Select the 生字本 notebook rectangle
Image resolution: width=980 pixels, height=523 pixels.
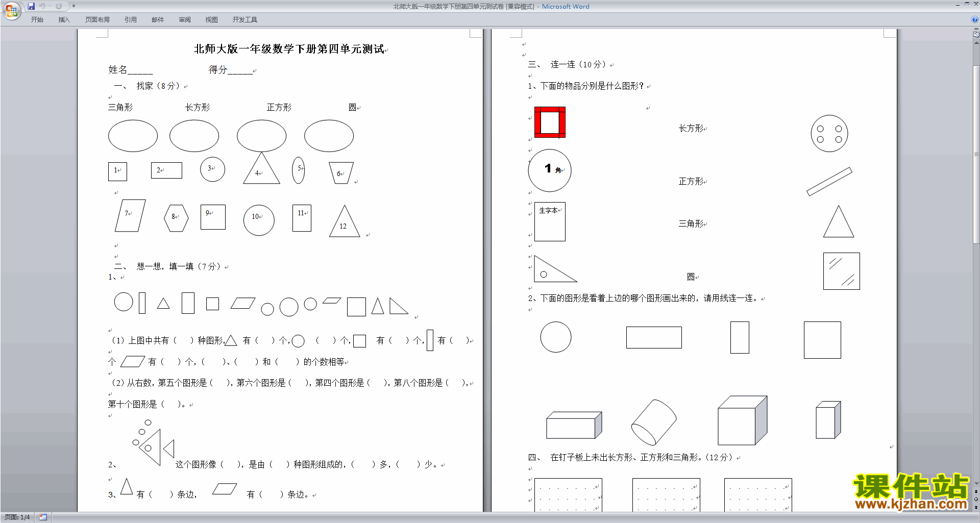pyautogui.click(x=550, y=221)
